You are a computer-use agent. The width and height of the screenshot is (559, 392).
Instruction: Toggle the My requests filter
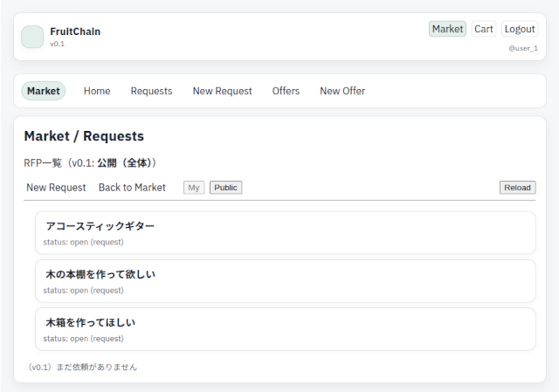194,188
